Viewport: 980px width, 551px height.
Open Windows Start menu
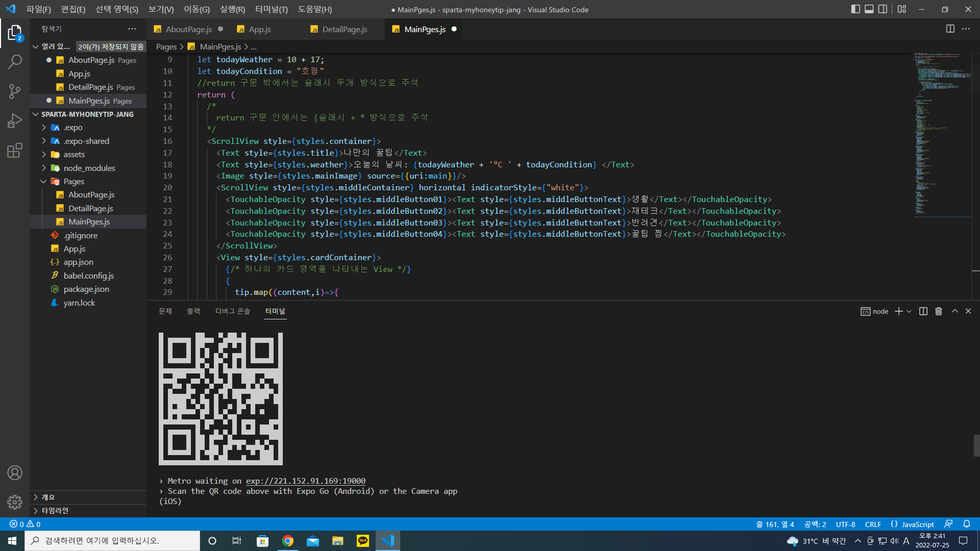[x=12, y=541]
